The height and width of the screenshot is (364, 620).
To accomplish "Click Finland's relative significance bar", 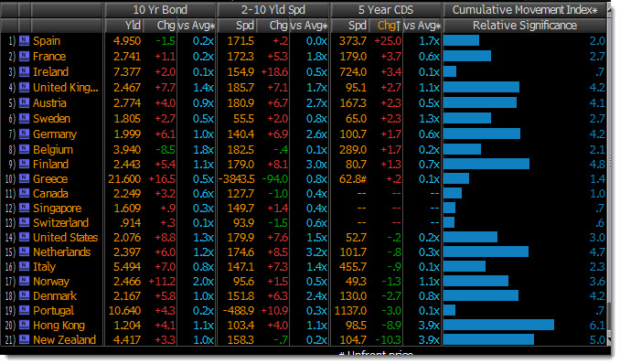I will tap(486, 165).
